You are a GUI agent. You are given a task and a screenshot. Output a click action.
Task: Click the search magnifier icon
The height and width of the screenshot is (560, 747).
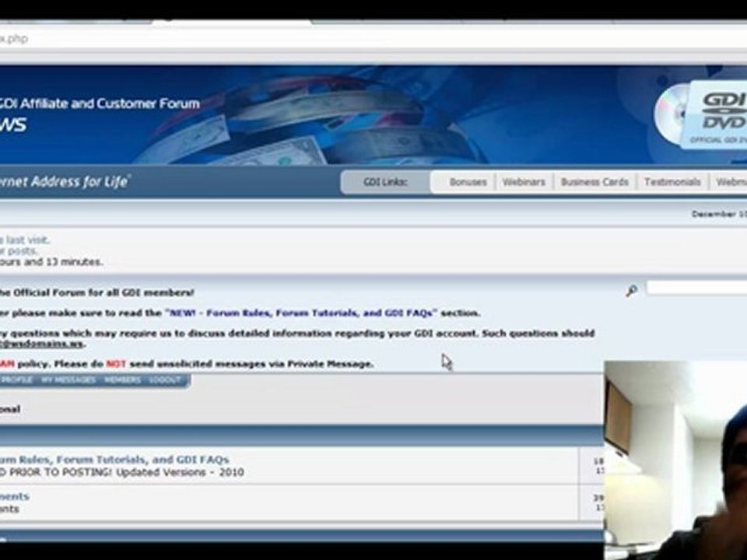pyautogui.click(x=631, y=290)
